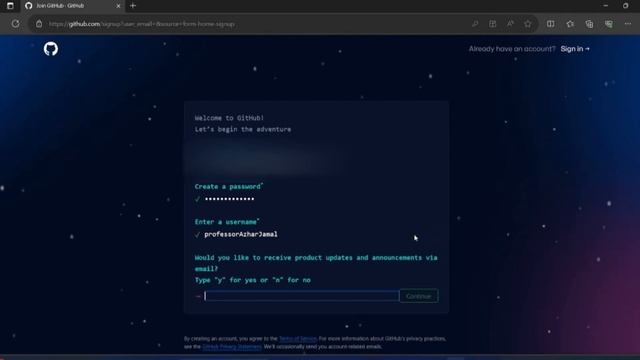Click the 'Enter a username' label
The image size is (640, 360).
pos(227,222)
